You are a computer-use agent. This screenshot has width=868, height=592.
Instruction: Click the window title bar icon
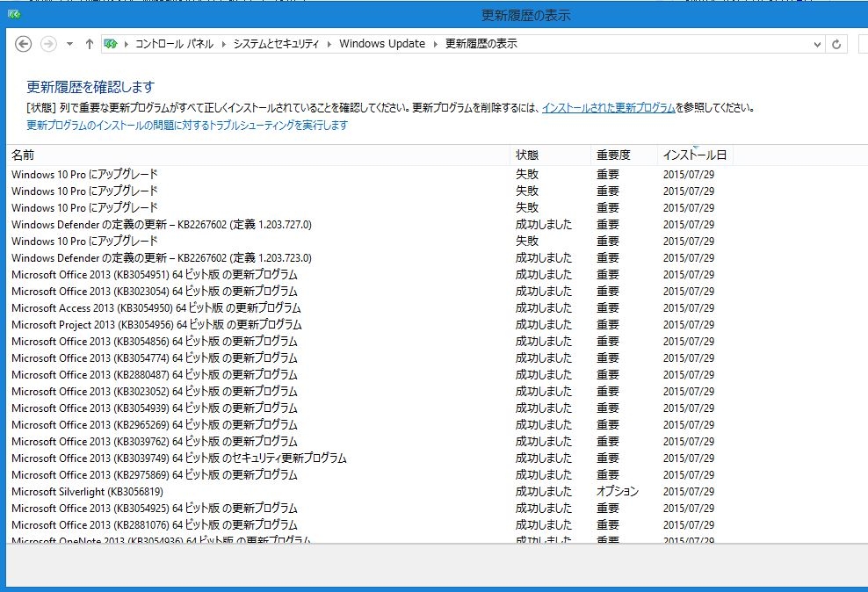(x=14, y=14)
